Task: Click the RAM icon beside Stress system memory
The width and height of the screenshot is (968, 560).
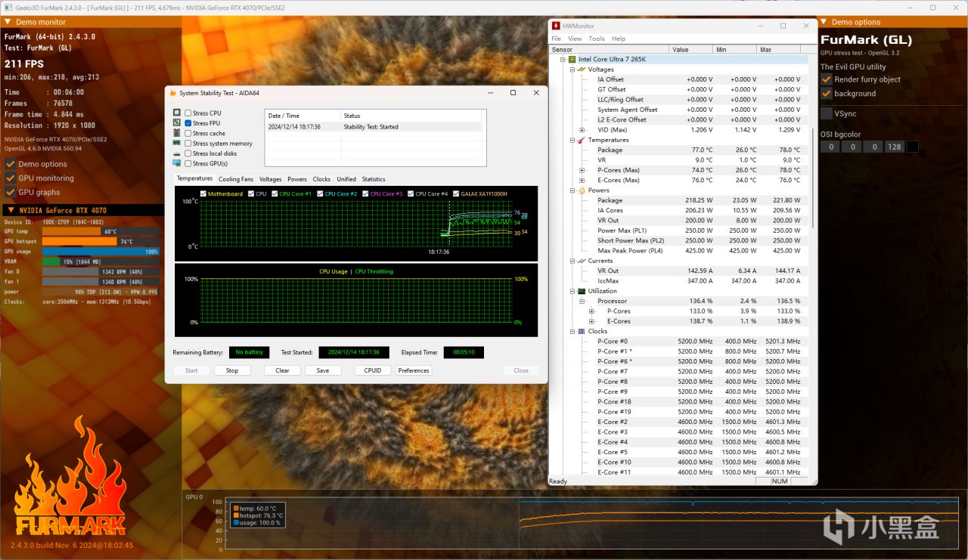Action: pos(177,143)
